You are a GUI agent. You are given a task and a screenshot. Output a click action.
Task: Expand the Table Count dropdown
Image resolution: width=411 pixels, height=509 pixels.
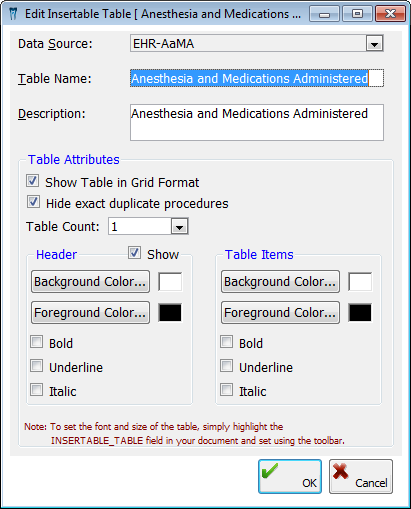tap(180, 227)
